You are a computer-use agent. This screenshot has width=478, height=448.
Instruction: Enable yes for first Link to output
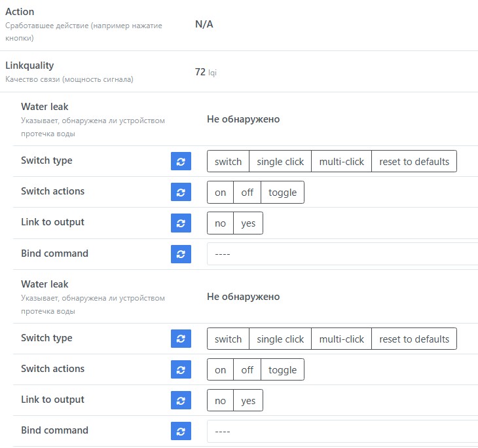248,223
